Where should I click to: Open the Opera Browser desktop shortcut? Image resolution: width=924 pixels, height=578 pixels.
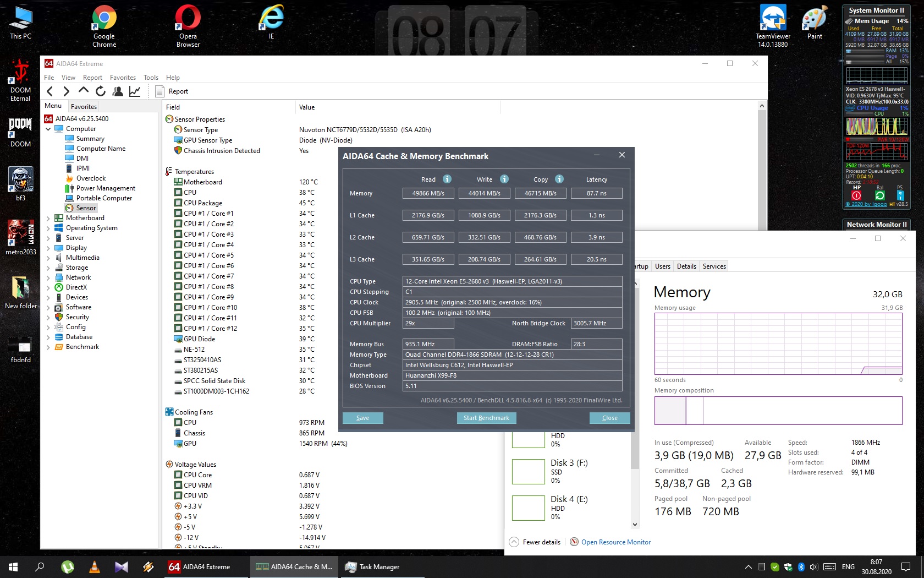pos(188,26)
